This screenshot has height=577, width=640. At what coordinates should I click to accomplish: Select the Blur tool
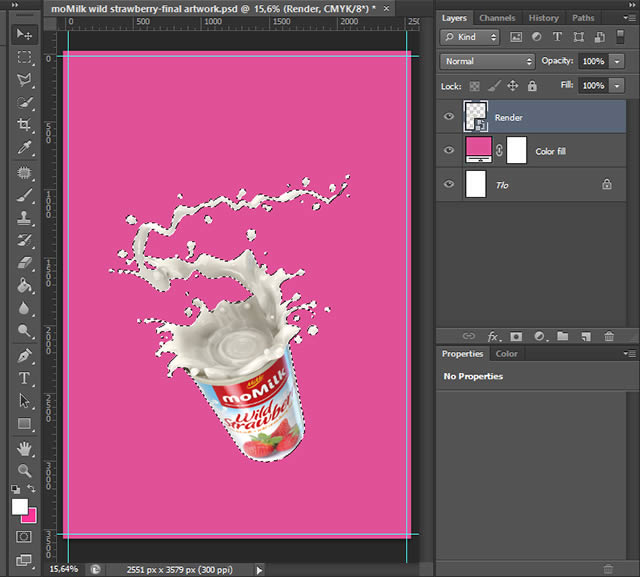pos(24,308)
